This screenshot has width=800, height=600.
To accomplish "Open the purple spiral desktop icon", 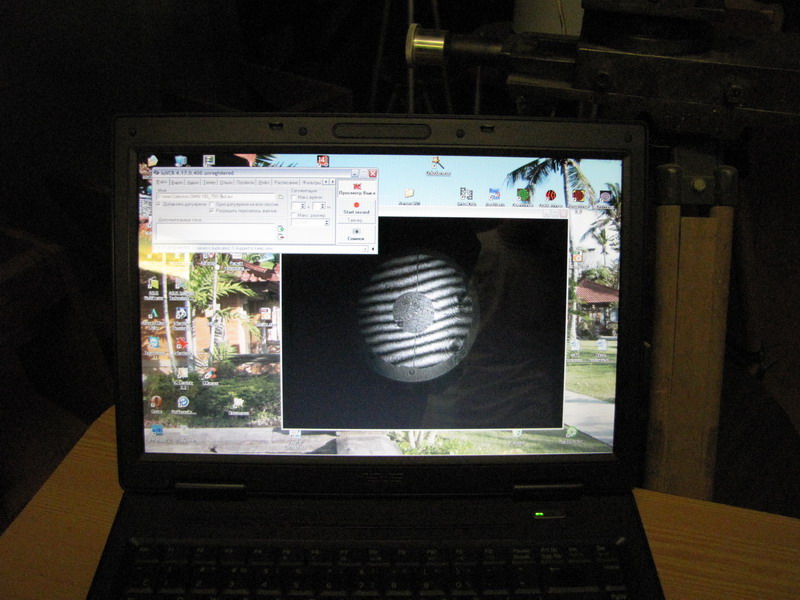I will (605, 198).
